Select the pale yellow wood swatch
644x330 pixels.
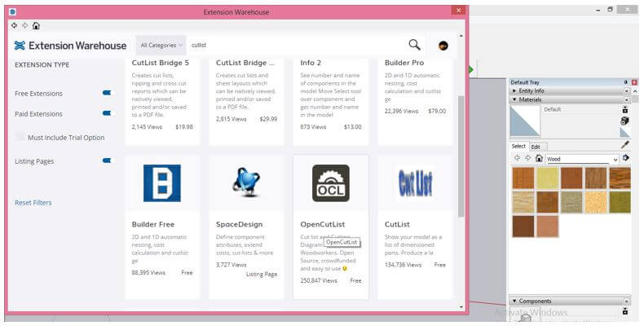pos(548,178)
